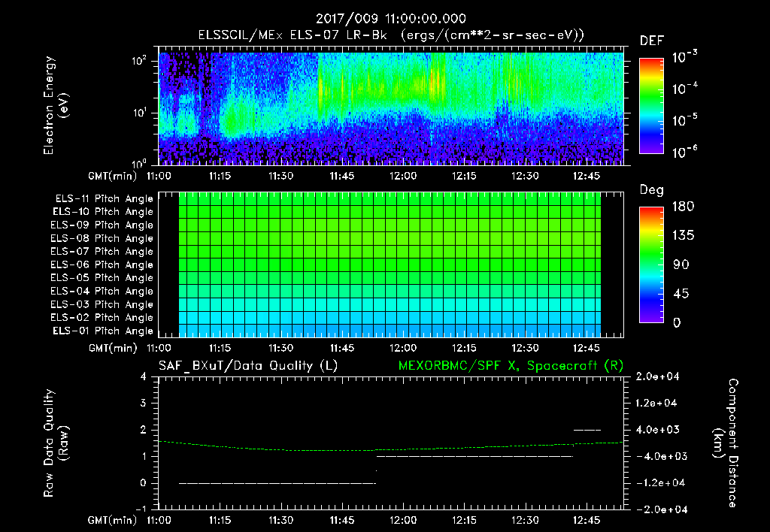Click the DEF color bar
This screenshot has height=532, width=770.
point(651,106)
